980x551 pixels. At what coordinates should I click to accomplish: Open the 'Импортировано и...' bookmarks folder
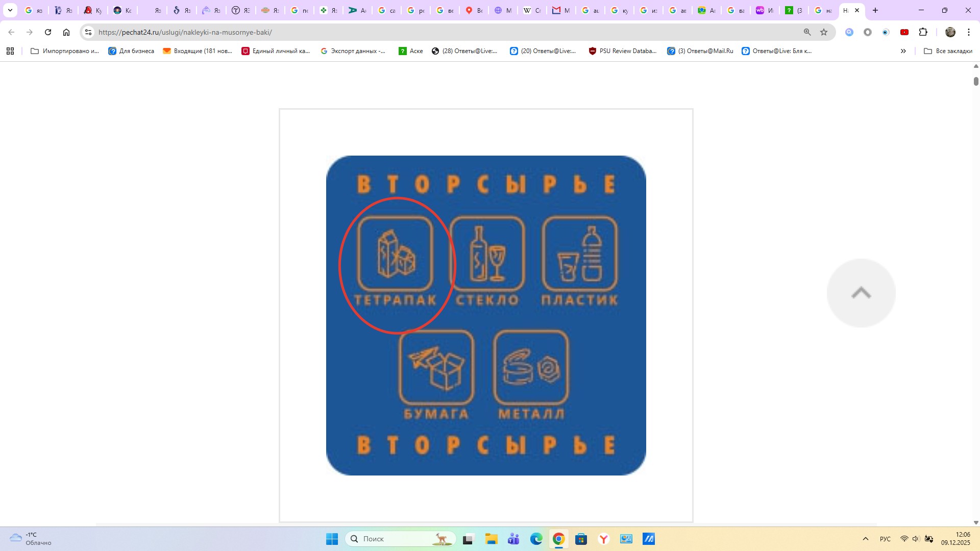tap(65, 51)
